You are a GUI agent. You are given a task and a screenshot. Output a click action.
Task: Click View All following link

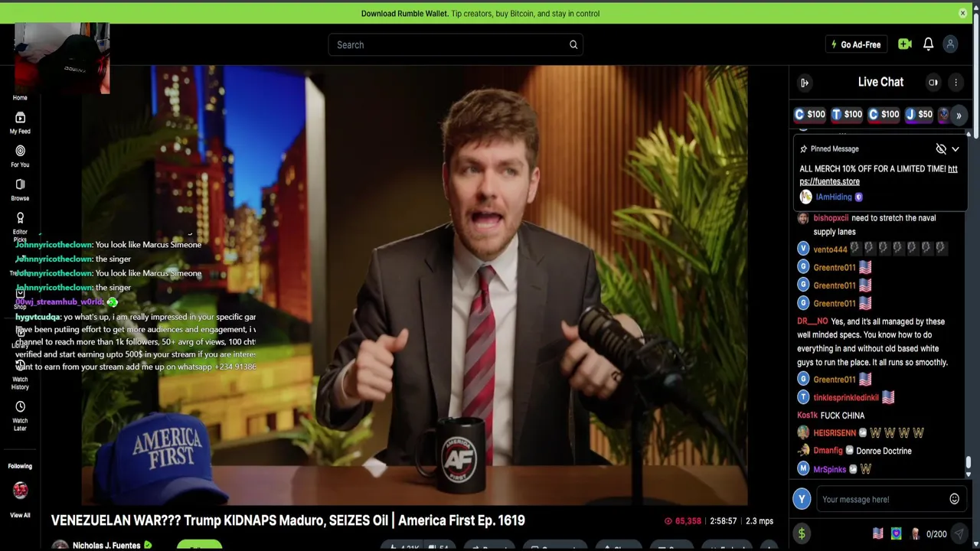(x=20, y=515)
